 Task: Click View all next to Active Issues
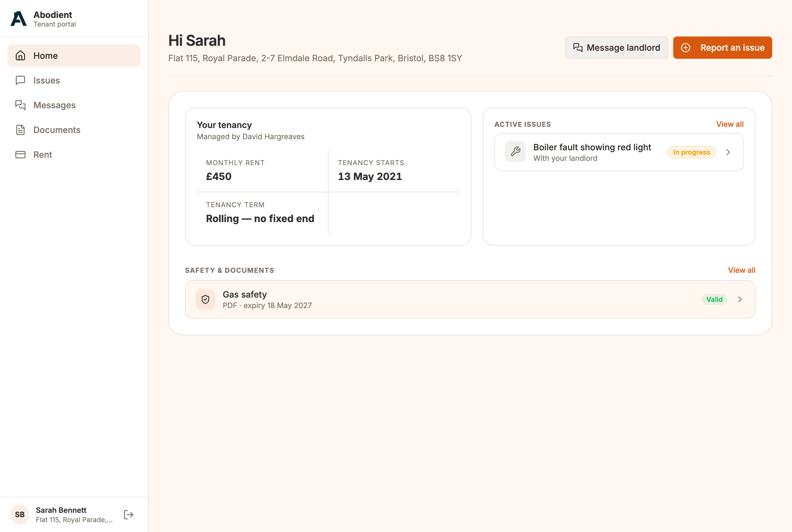tap(730, 124)
